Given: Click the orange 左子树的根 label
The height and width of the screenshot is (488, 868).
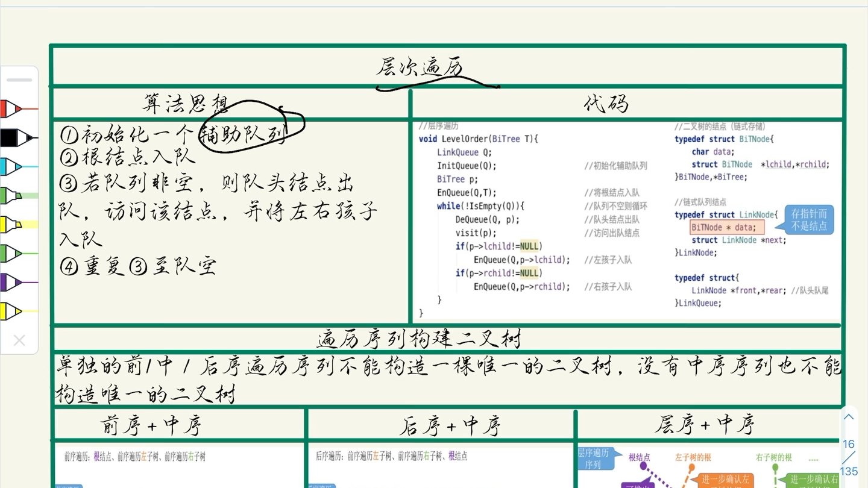Looking at the screenshot, I should [693, 457].
